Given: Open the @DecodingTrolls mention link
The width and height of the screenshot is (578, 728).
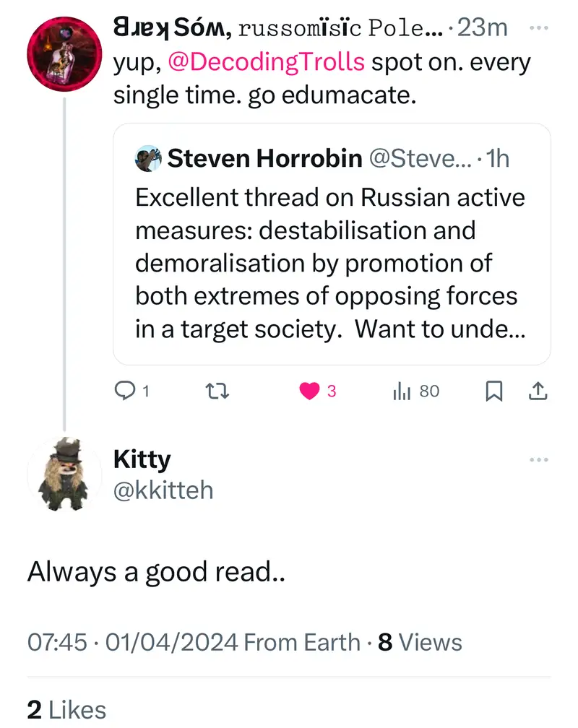Looking at the screenshot, I should [x=266, y=62].
